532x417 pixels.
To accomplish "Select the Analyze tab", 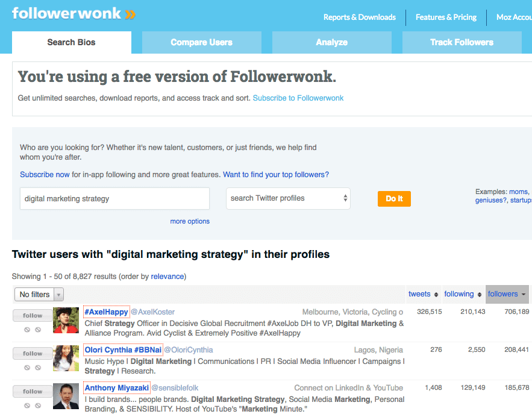I will 331,42.
